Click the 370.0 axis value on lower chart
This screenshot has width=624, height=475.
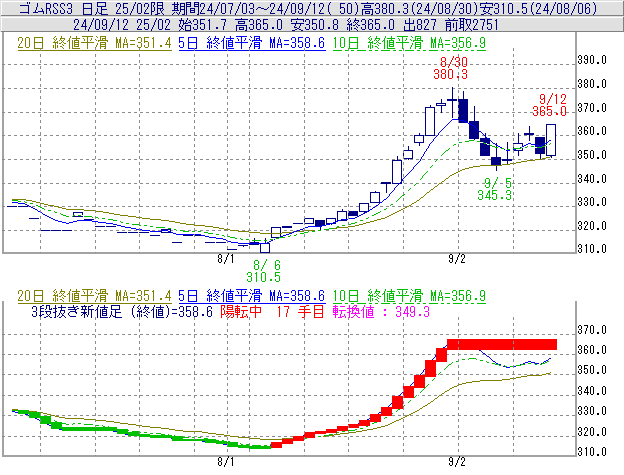pyautogui.click(x=592, y=330)
